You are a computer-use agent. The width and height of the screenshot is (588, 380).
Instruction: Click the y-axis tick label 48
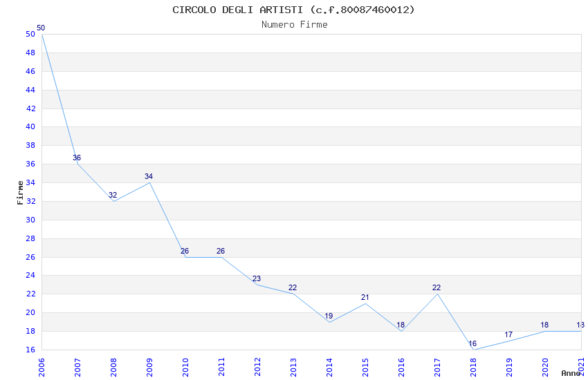pos(30,53)
